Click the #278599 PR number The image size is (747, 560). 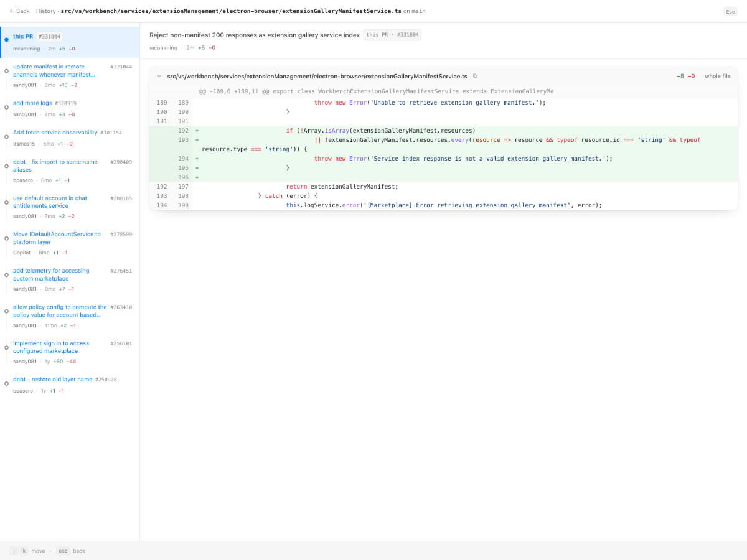click(x=121, y=235)
